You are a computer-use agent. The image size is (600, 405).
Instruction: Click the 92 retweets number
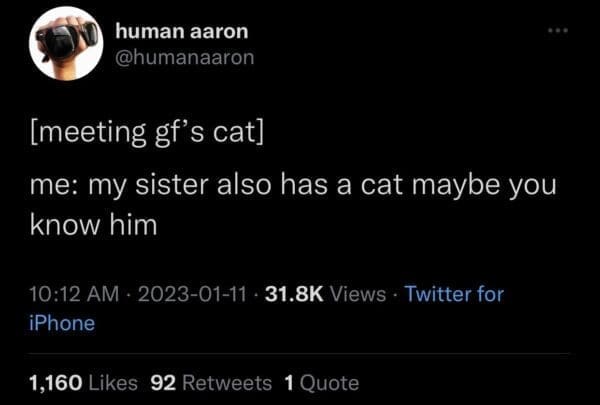(x=162, y=382)
